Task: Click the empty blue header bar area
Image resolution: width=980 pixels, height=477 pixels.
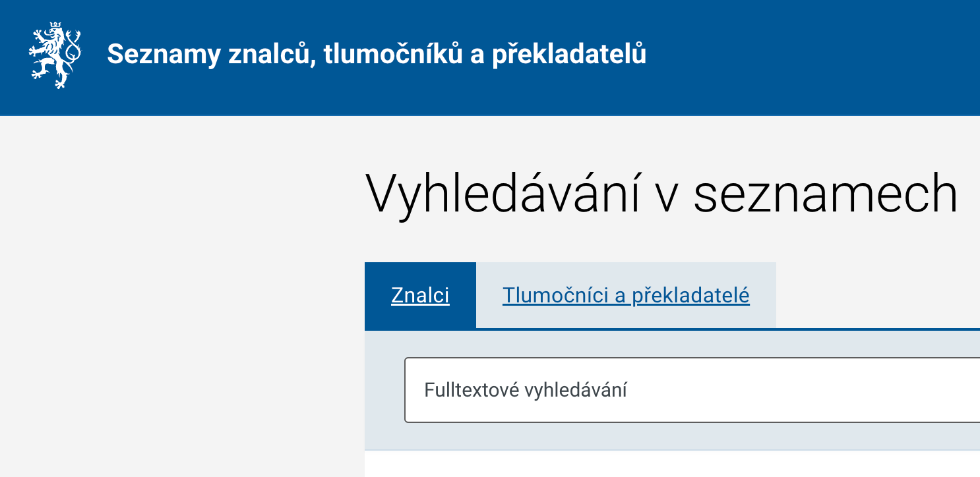Action: coord(811,56)
